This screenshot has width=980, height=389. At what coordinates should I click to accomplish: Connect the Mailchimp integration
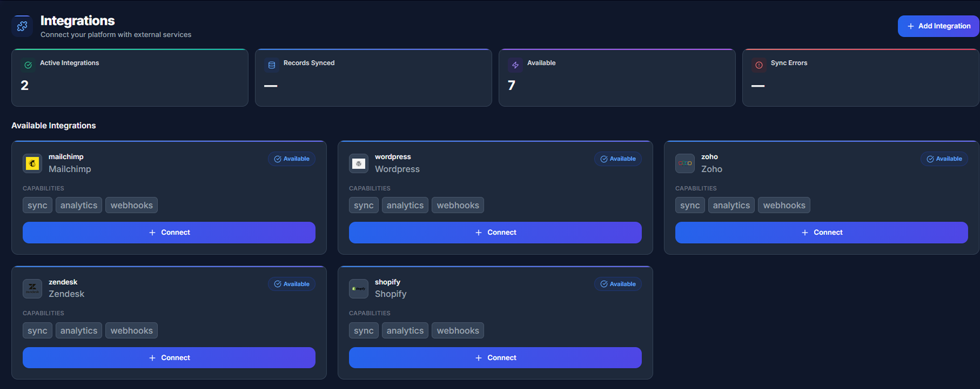[169, 232]
